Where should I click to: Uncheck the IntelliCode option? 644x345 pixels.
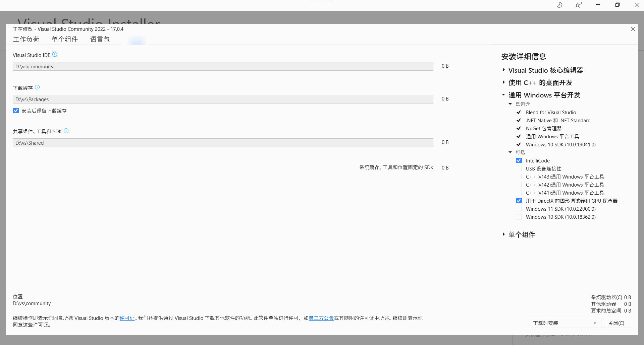coord(519,160)
